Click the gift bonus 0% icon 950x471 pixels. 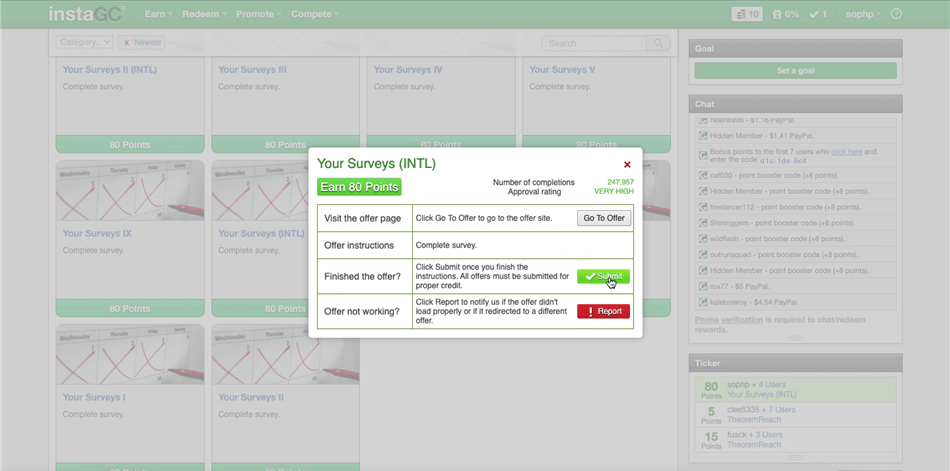click(x=785, y=14)
